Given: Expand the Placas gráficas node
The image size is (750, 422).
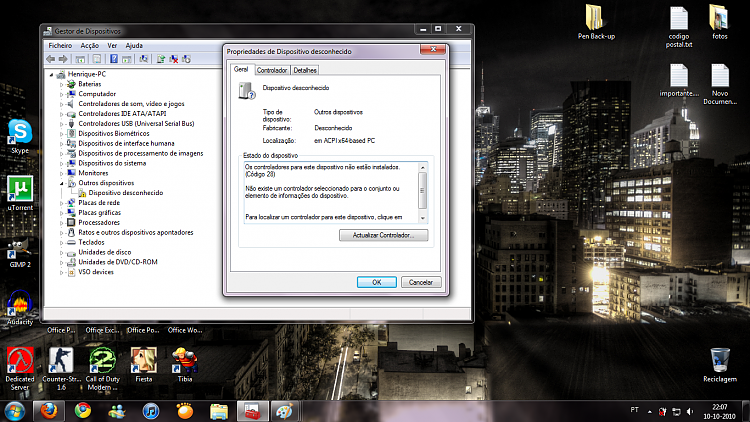Looking at the screenshot, I should (61, 213).
